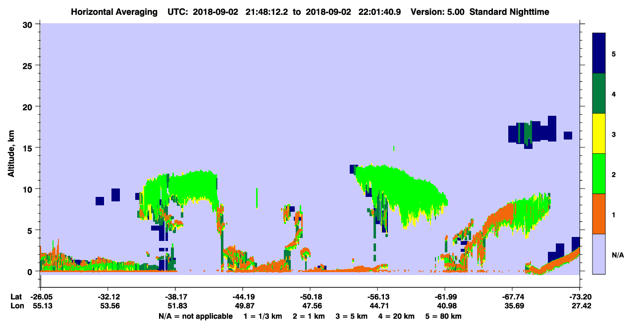Click the colorbar label '4'
This screenshot has height=330, width=644.
pos(614,94)
